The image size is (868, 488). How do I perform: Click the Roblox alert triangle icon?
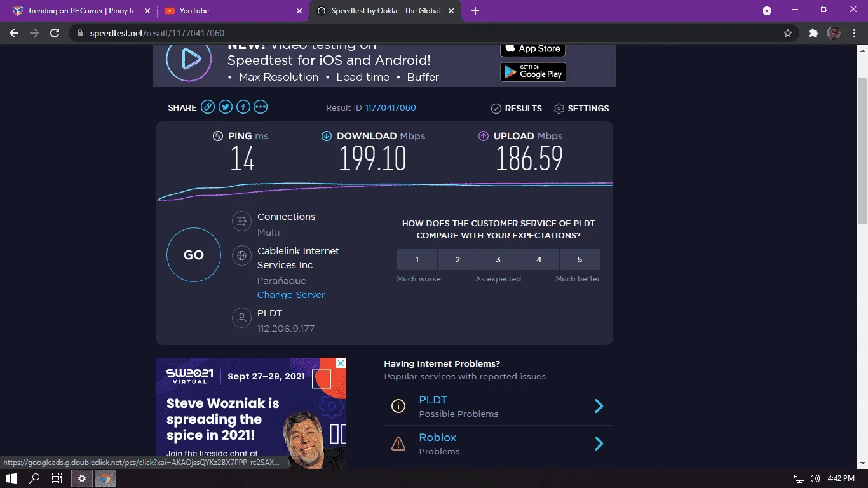click(398, 444)
